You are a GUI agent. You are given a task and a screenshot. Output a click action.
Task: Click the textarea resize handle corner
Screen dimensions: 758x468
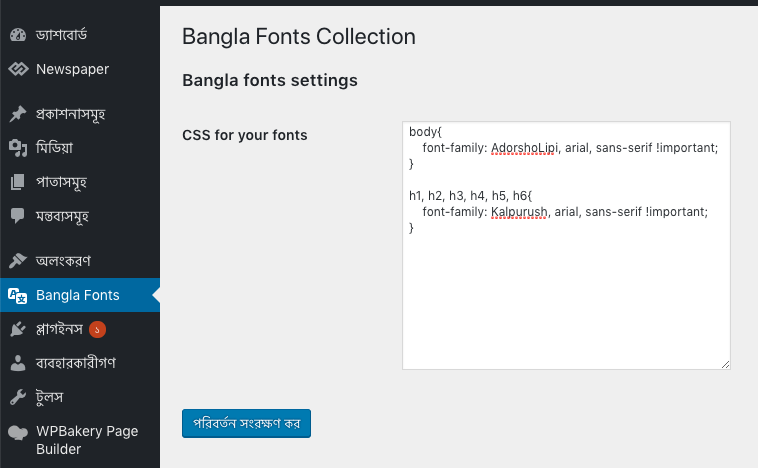pos(725,365)
